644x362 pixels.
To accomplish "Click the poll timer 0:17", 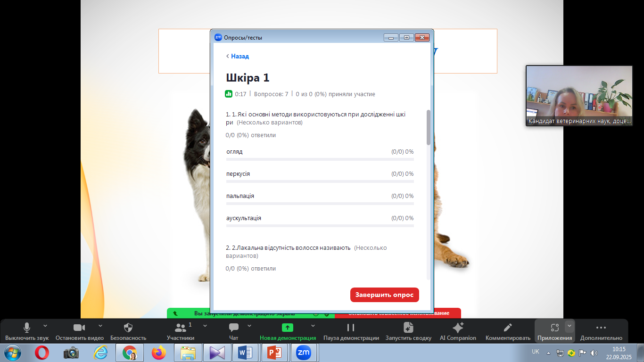I will point(241,94).
